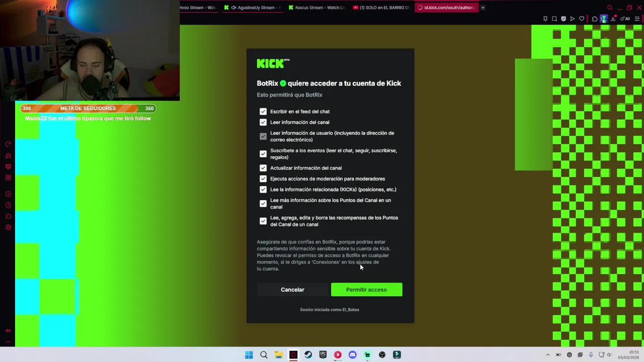Image resolution: width=644 pixels, height=362 pixels.
Task: Open browser downloads icon
Action: click(613, 19)
